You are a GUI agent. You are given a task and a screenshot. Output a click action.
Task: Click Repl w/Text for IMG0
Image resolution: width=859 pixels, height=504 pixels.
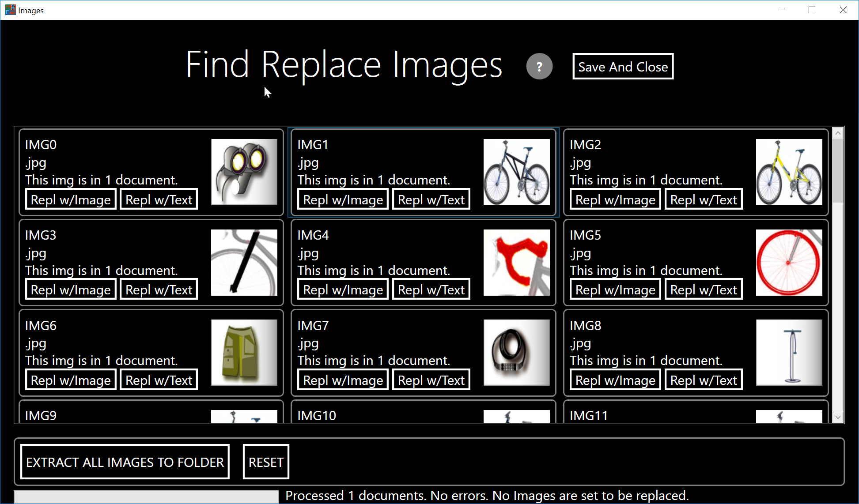click(159, 199)
